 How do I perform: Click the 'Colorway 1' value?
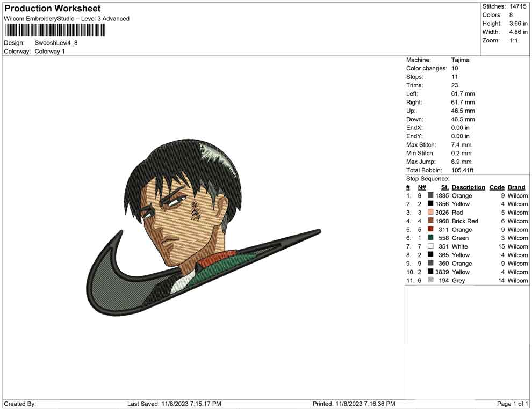click(x=49, y=51)
